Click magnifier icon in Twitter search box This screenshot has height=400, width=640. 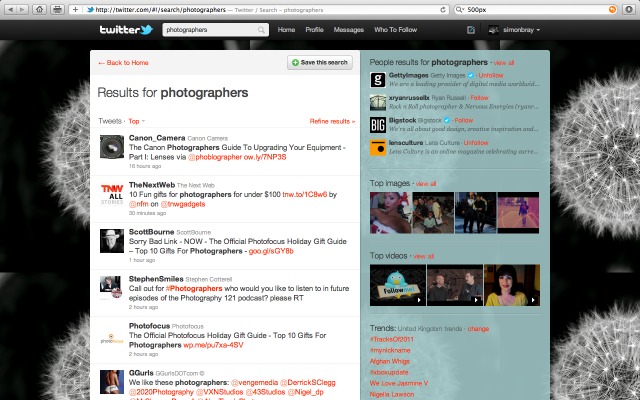click(261, 30)
